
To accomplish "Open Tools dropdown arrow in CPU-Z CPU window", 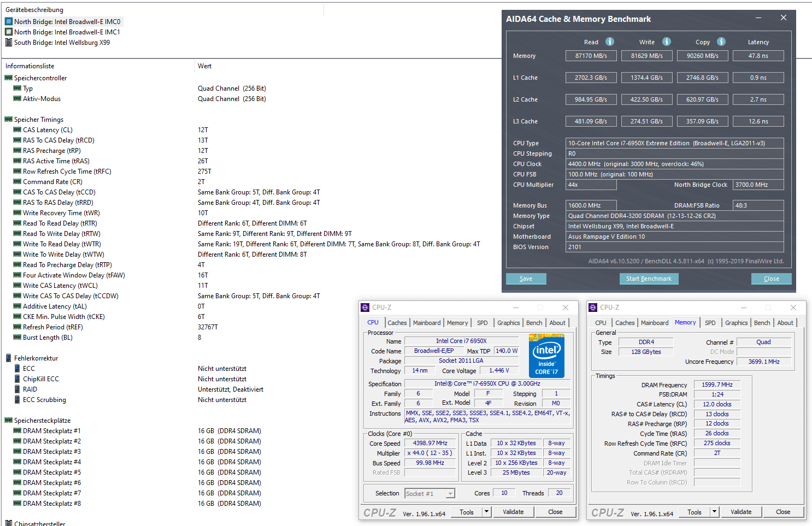I will [x=486, y=512].
